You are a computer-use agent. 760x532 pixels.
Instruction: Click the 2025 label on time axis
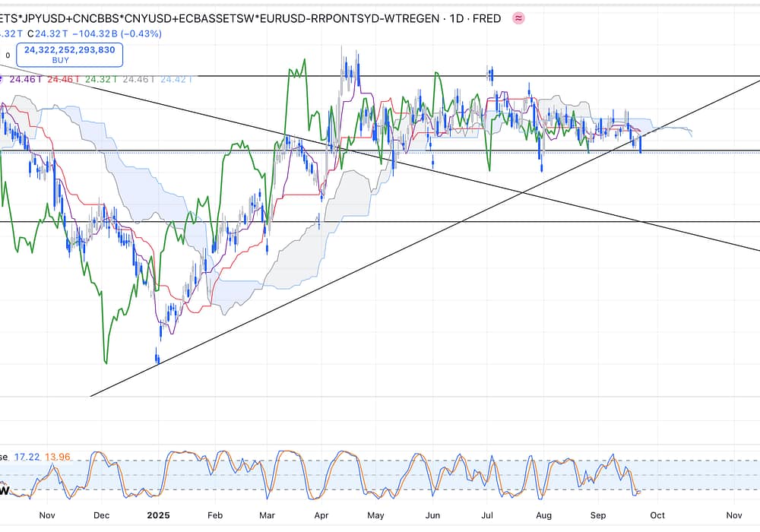point(159,515)
